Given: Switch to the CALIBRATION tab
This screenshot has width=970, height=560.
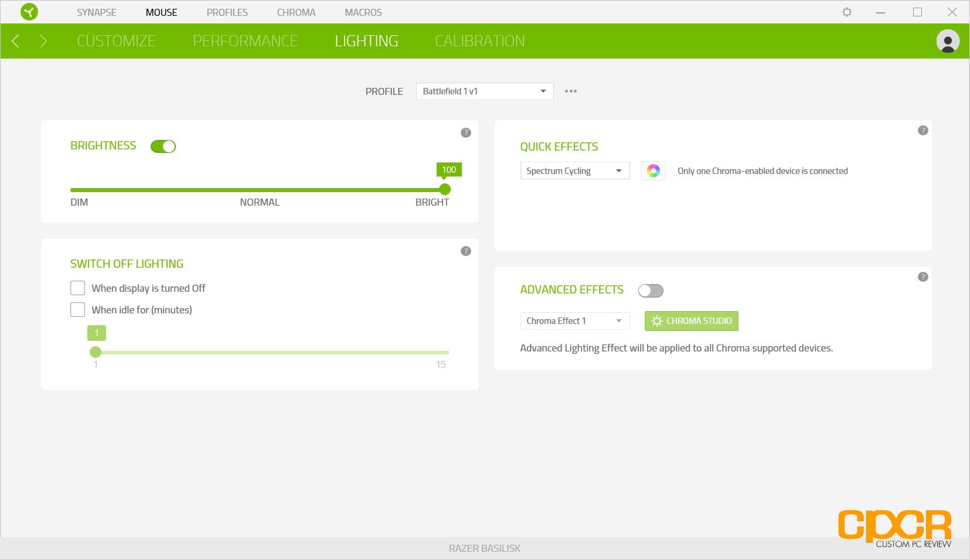Looking at the screenshot, I should pos(480,41).
